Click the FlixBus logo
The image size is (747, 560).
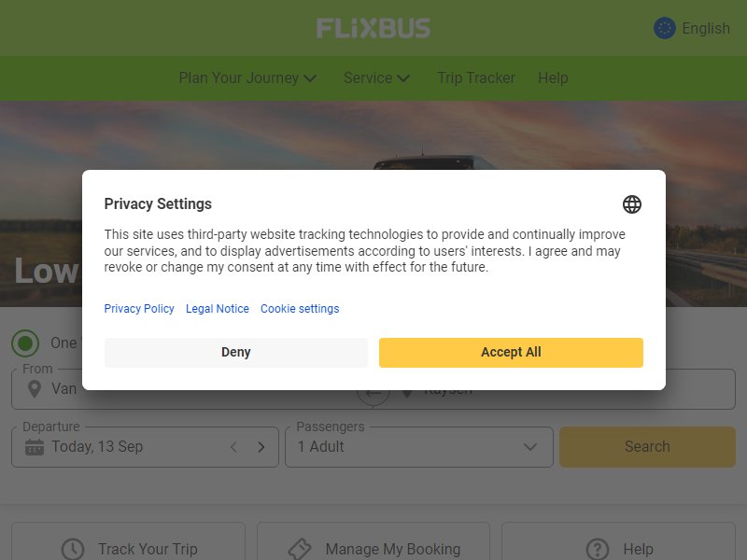click(x=373, y=28)
